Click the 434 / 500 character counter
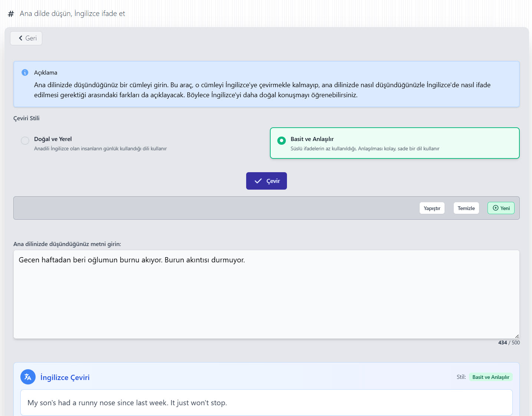Image resolution: width=532 pixels, height=416 pixels. click(509, 343)
